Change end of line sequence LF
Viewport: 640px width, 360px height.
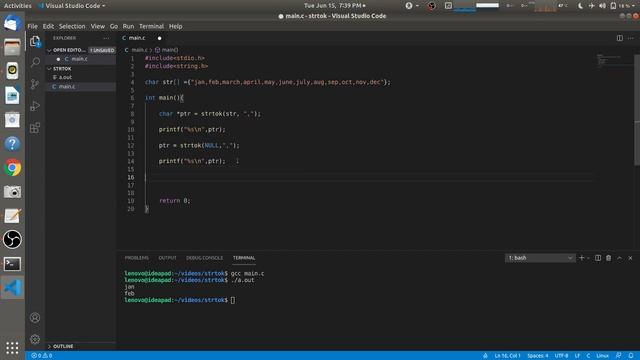[577, 356]
